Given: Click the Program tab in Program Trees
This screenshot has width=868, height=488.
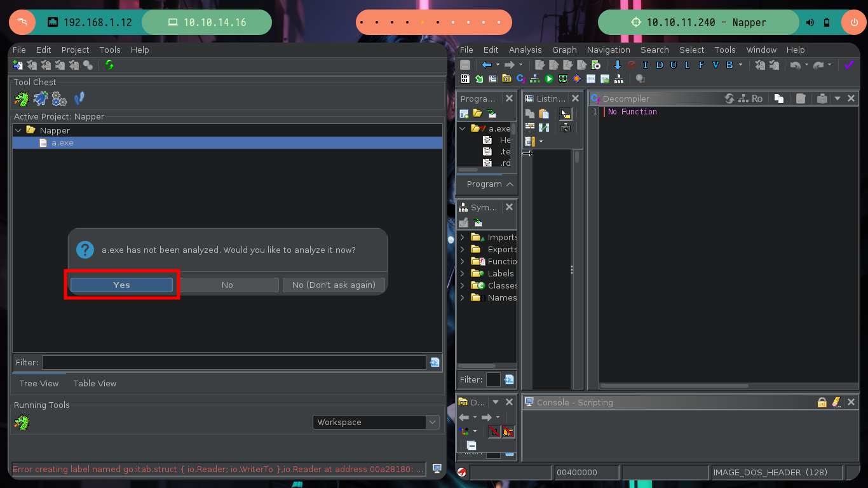Looking at the screenshot, I should 487,184.
